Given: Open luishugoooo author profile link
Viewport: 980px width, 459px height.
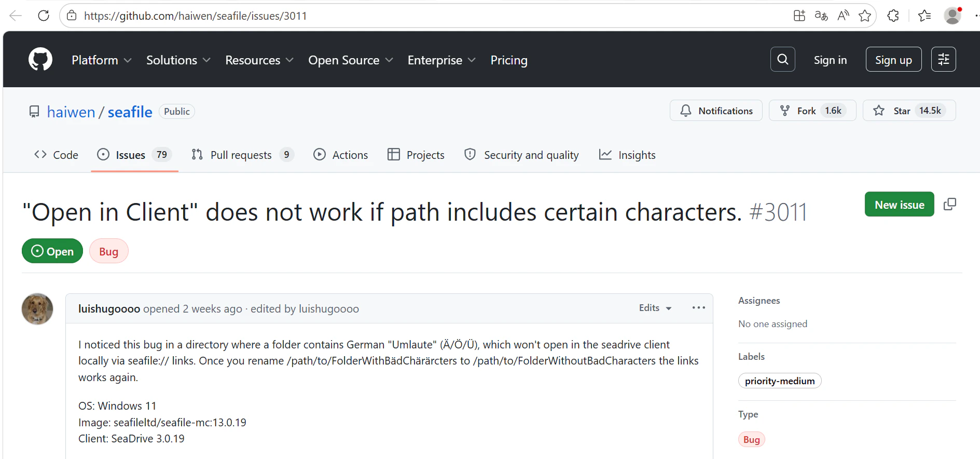Looking at the screenshot, I should coord(109,308).
